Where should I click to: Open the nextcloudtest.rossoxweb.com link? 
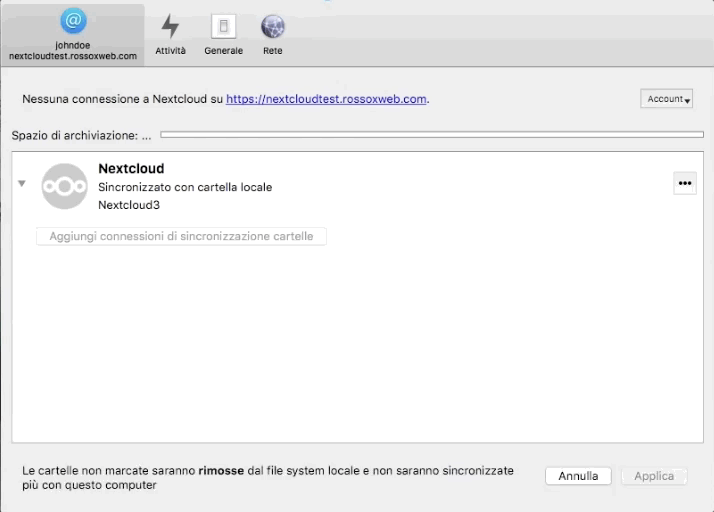coord(326,99)
